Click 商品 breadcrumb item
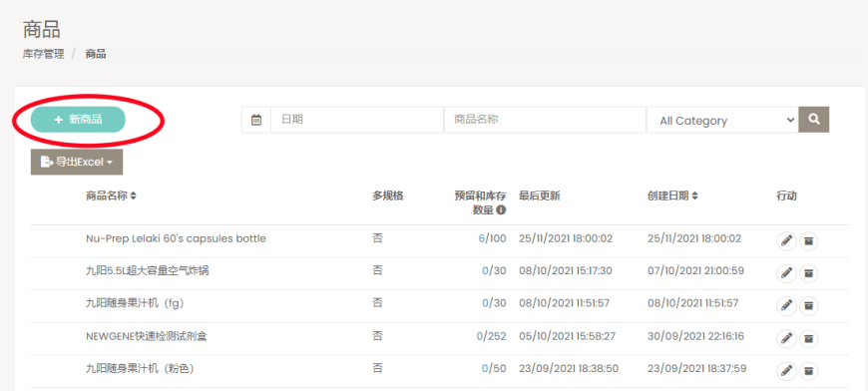The image size is (868, 391). pyautogui.click(x=96, y=54)
